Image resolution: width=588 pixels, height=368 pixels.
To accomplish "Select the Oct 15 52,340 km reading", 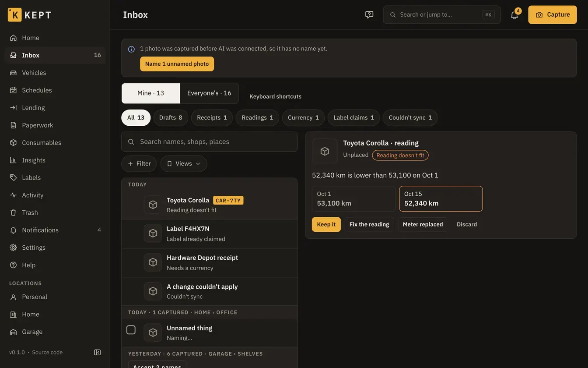I will [x=441, y=199].
